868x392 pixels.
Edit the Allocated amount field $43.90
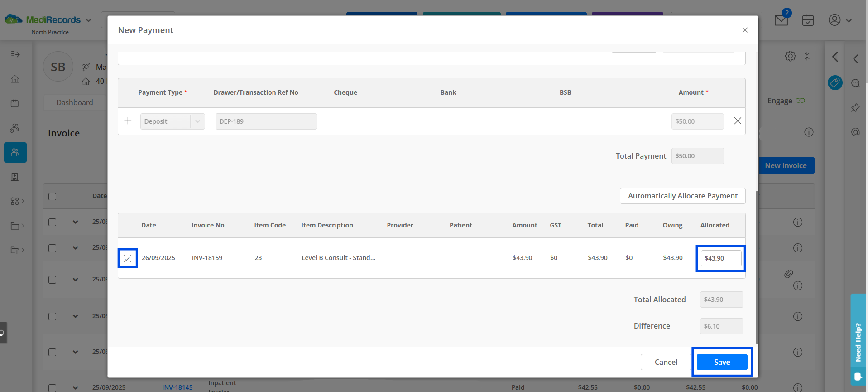point(721,258)
